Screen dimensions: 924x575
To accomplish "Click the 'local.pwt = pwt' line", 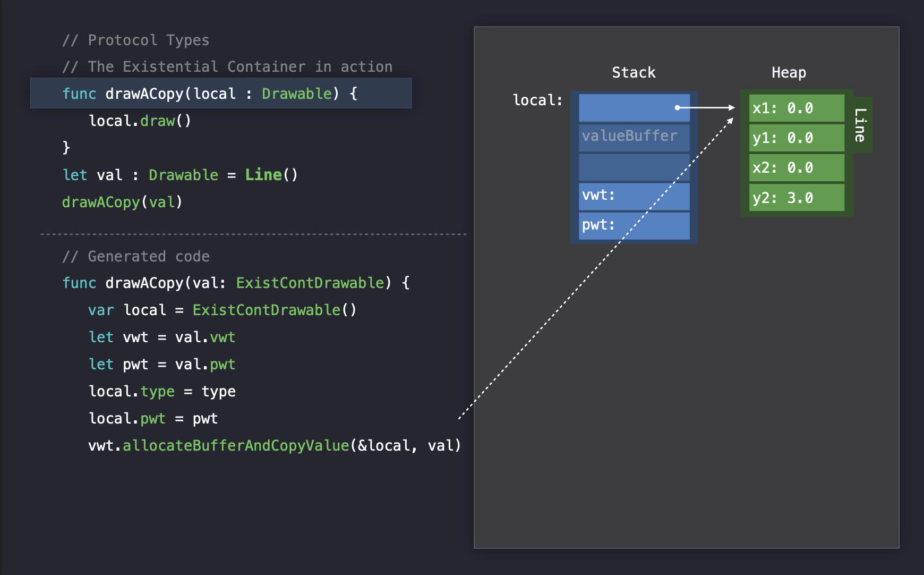I will pos(153,419).
